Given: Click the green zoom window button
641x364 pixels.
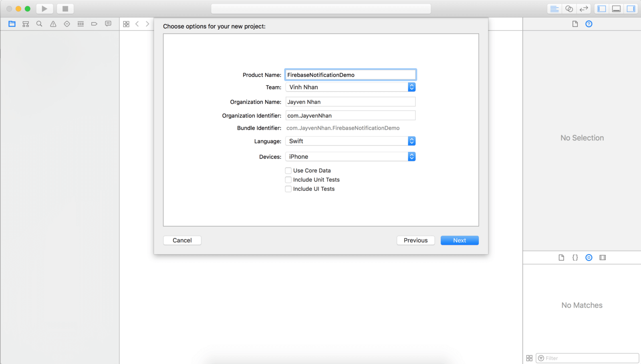Looking at the screenshot, I should pyautogui.click(x=28, y=9).
